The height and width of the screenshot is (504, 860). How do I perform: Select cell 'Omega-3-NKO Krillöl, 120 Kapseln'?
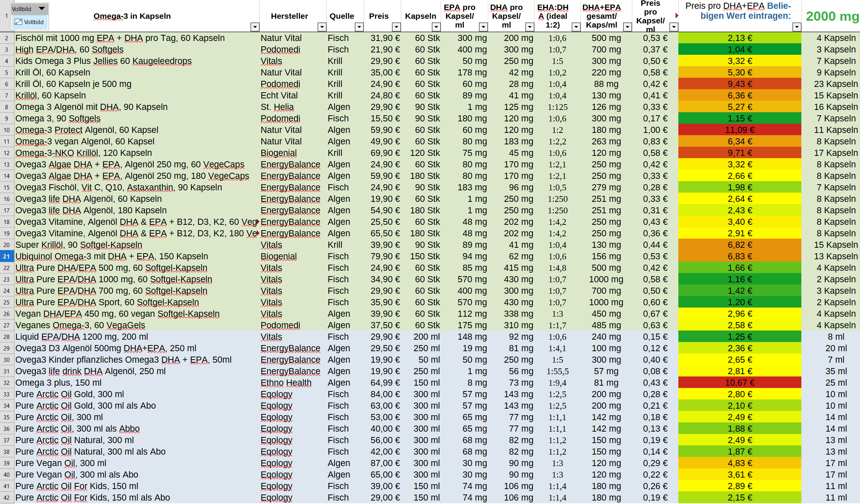click(x=137, y=153)
